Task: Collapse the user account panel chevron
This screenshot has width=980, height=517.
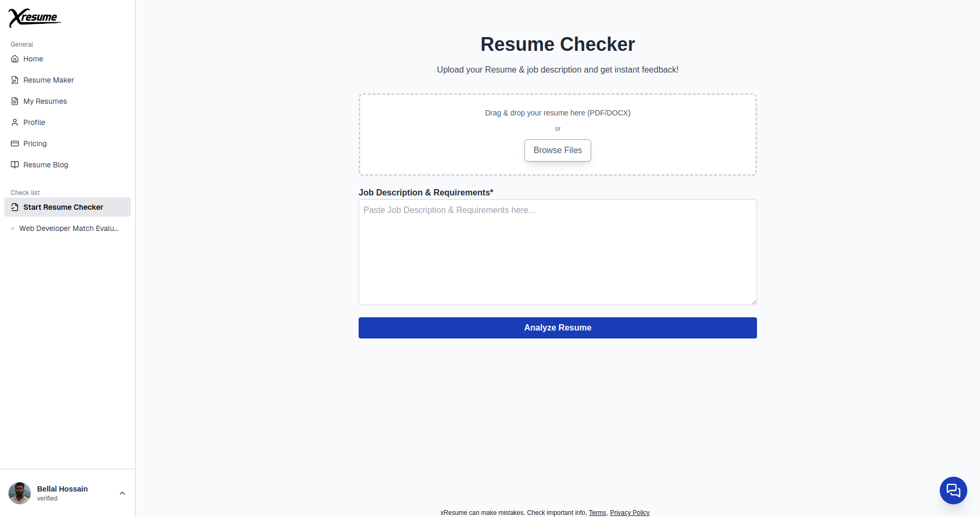Action: point(122,493)
